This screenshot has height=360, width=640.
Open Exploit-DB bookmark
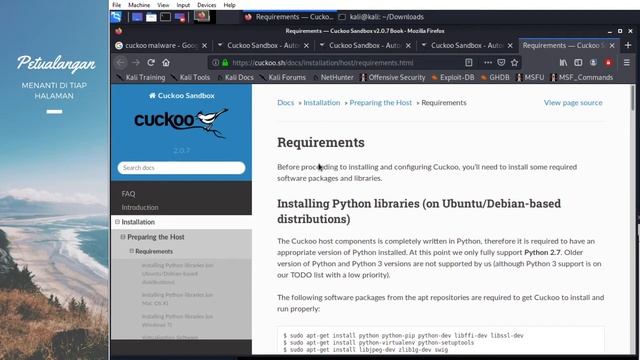(453, 77)
